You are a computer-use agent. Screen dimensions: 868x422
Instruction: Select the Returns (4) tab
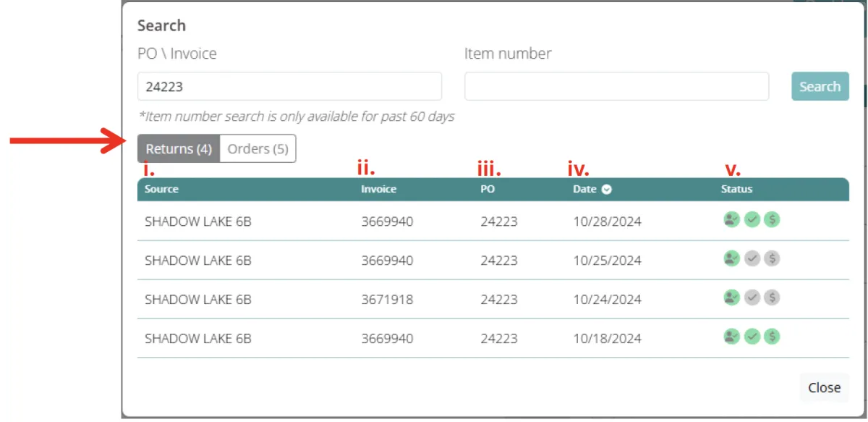[x=179, y=149]
